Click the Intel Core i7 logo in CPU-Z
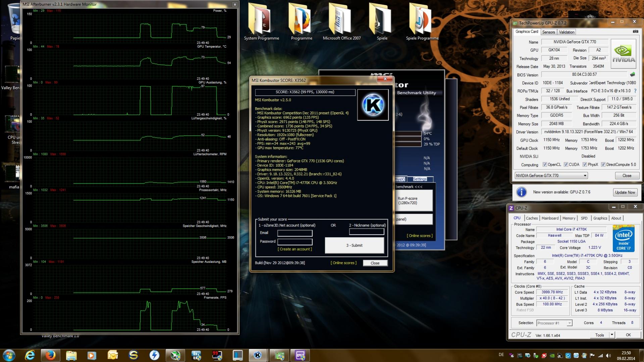The height and width of the screenshot is (362, 644). click(624, 239)
